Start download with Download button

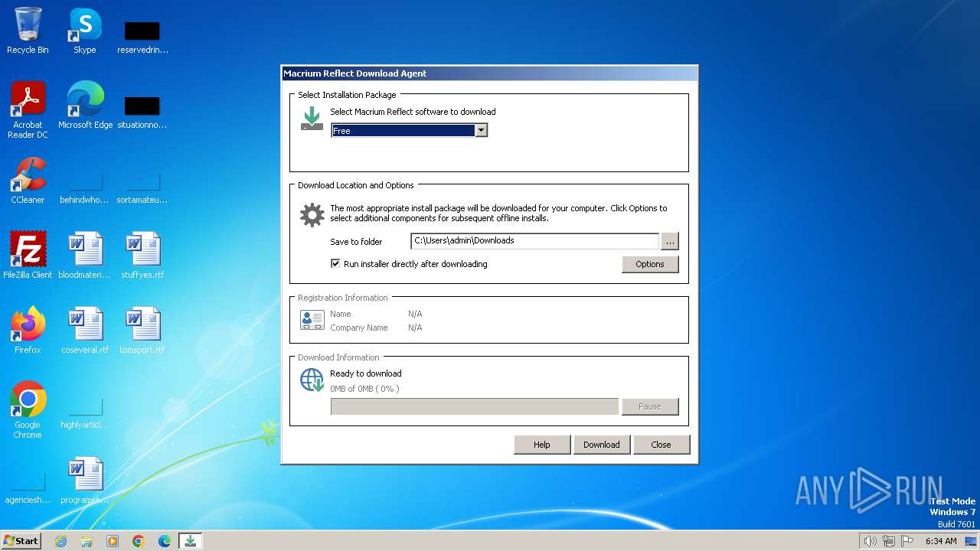602,445
